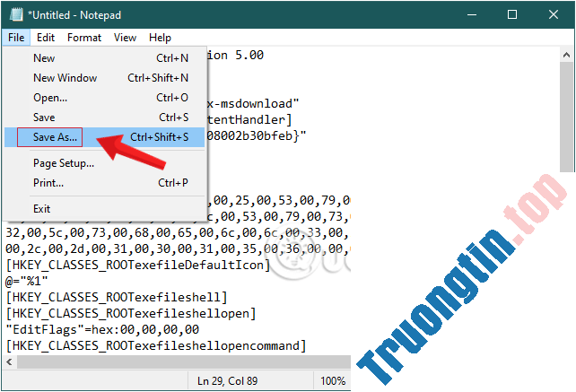This screenshot has width=576, height=392.
Task: Open the Edit menu
Action: click(46, 38)
